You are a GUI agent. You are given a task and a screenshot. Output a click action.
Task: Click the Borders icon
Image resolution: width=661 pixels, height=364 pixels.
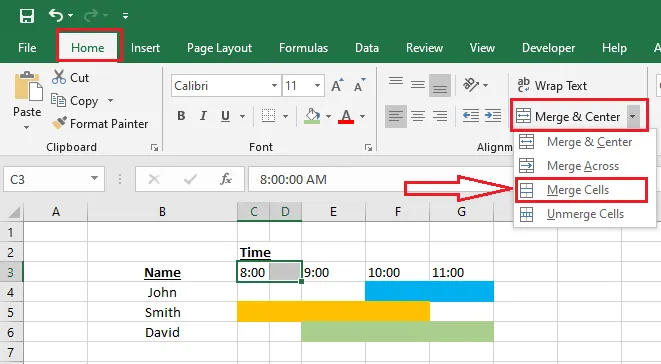pos(268,116)
